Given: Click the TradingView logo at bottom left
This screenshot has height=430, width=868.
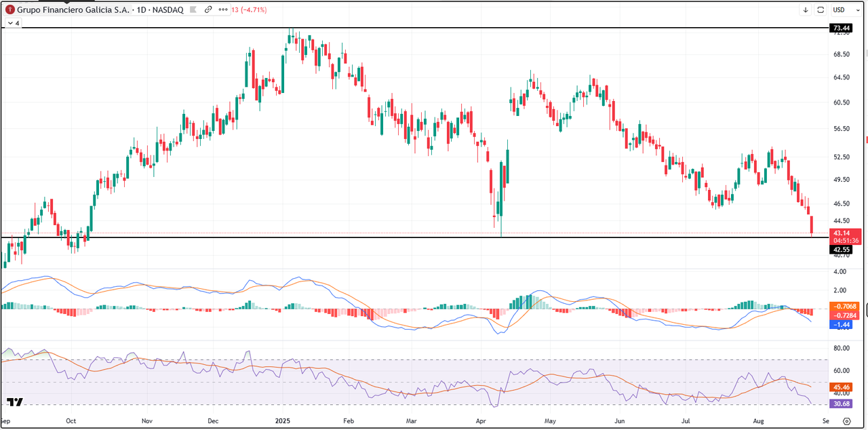Looking at the screenshot, I should point(15,402).
